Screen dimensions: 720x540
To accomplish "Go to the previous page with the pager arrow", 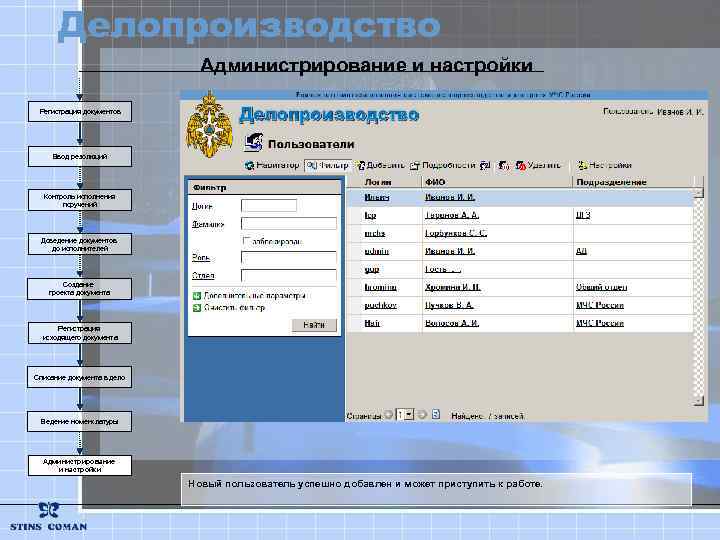I will (388, 415).
